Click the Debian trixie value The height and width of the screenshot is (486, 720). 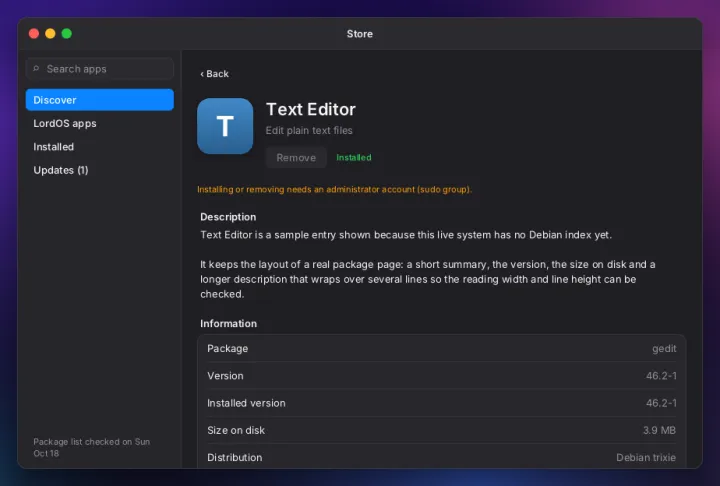click(x=646, y=458)
